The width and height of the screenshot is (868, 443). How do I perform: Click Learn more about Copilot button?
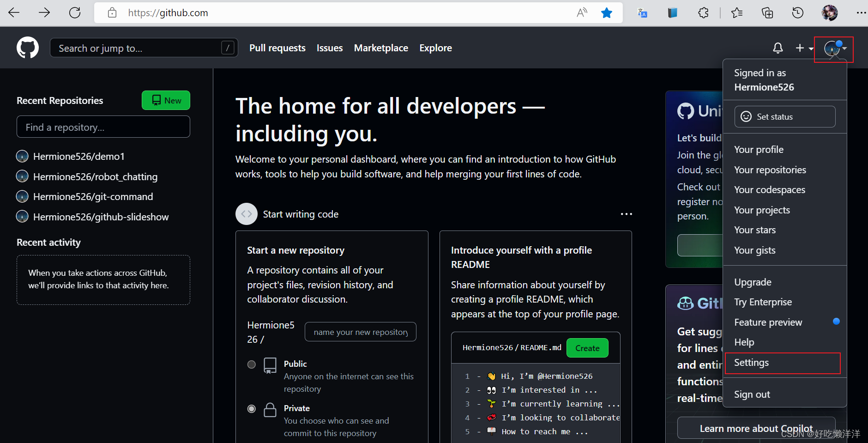(x=756, y=428)
